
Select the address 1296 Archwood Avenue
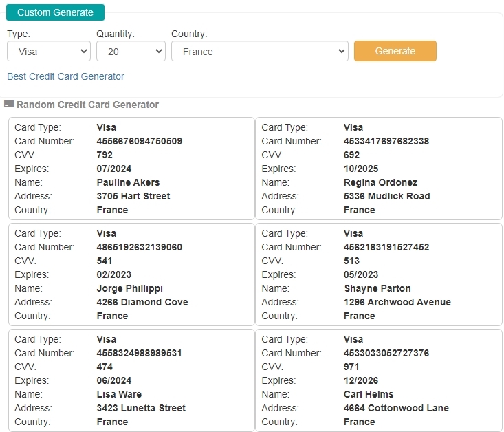tap(397, 302)
